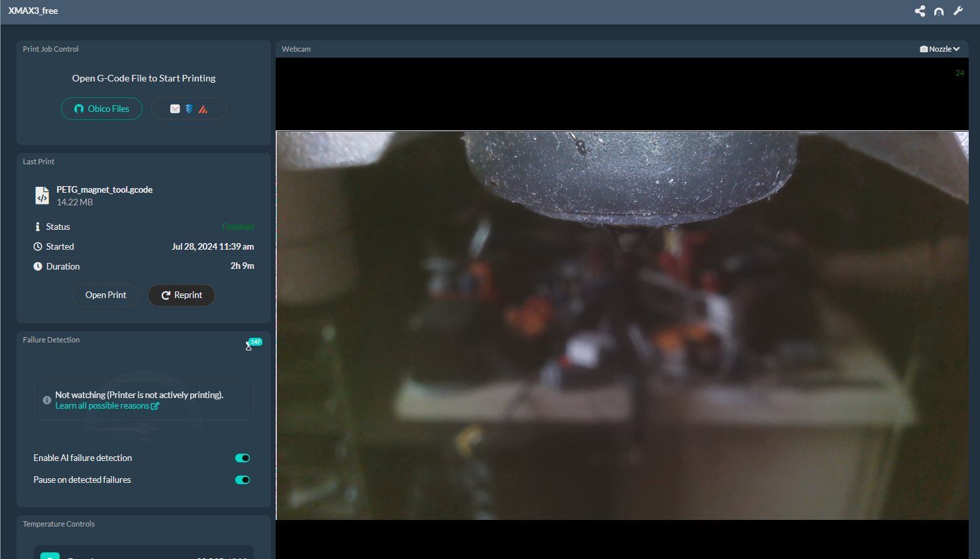The image size is (980, 559).
Task: Open the Learn all possible reasons link
Action: coord(107,406)
